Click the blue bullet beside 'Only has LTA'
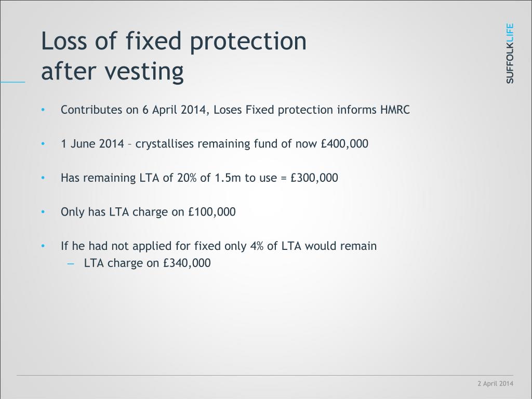The image size is (532, 399). [x=43, y=212]
